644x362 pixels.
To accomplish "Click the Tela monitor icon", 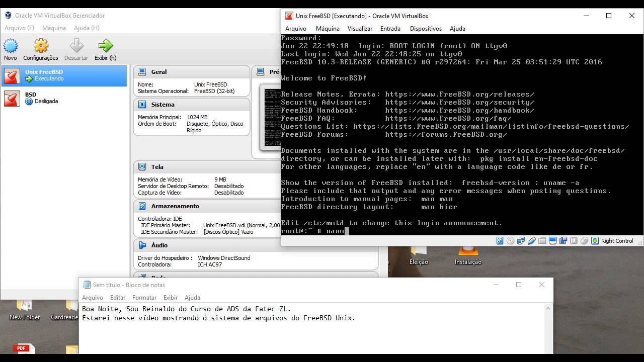I will tap(142, 167).
